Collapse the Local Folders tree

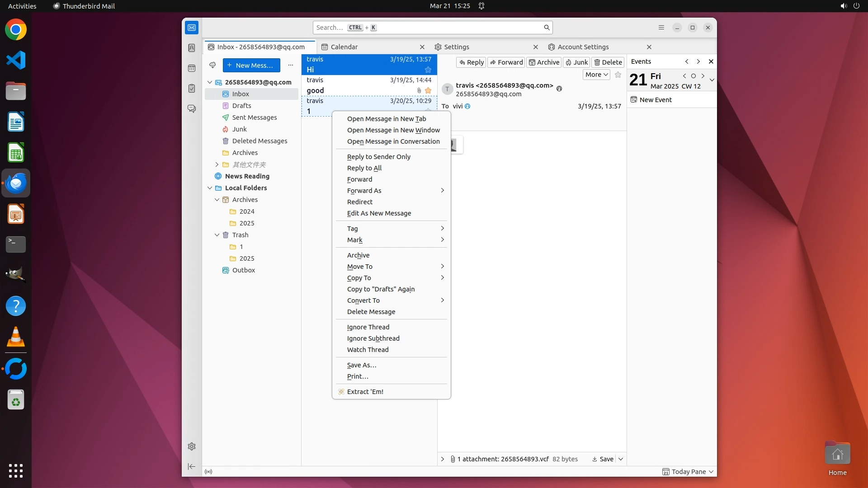tap(210, 188)
